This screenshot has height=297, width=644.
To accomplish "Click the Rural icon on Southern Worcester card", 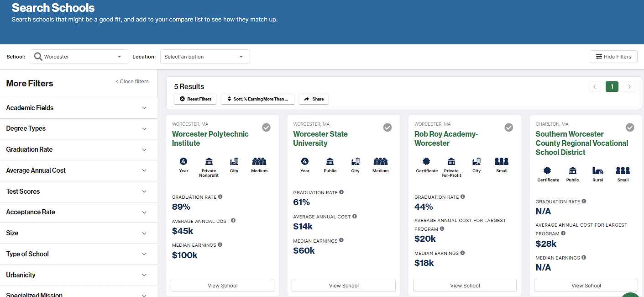I will coord(597,170).
